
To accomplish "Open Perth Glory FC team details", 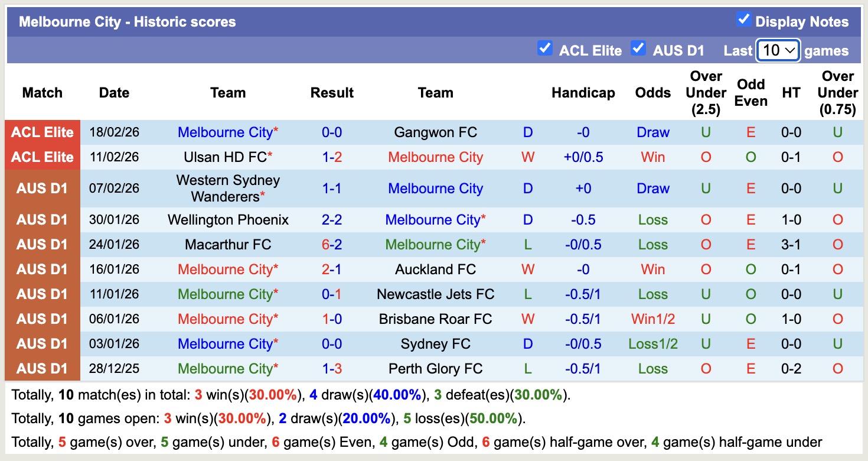I will (435, 368).
